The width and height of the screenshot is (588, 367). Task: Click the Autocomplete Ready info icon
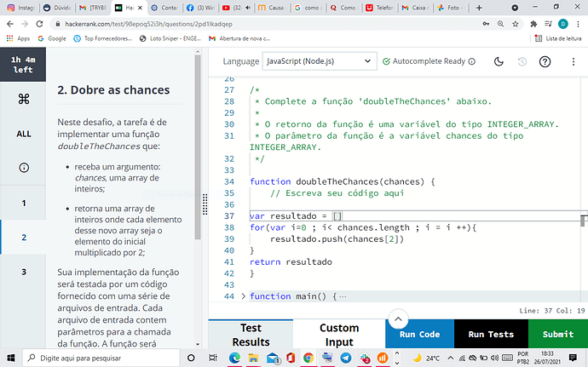coord(472,61)
